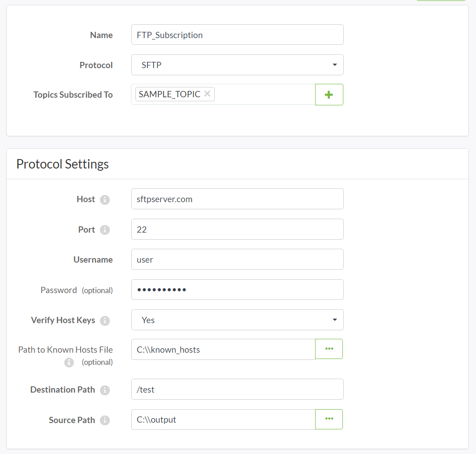Click the Topics Subscribed To input area
This screenshot has height=454, width=476.
pos(264,95)
